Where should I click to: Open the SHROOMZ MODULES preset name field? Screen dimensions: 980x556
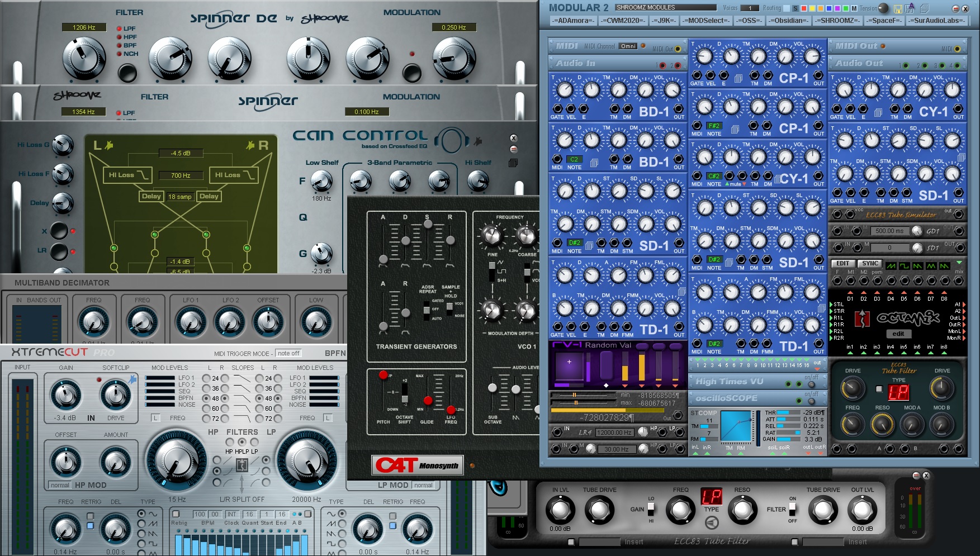coord(666,8)
